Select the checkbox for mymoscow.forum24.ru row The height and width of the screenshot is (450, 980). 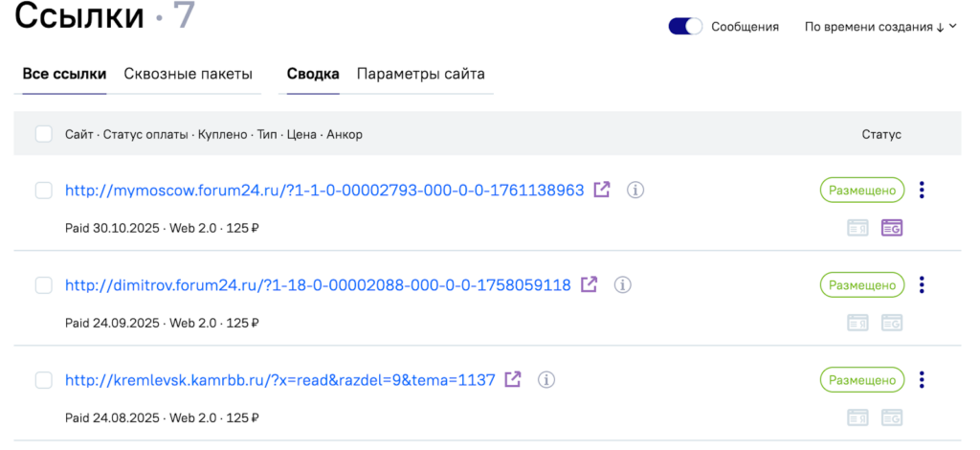tap(43, 190)
